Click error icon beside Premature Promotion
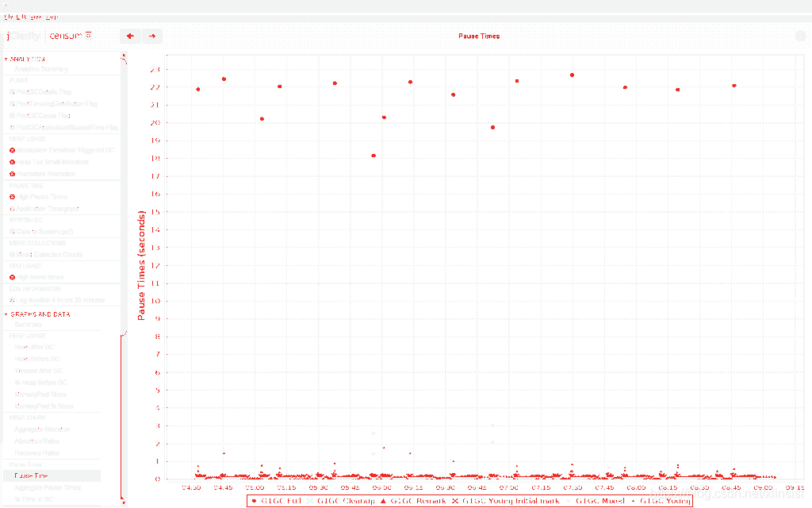Screen dimensions: 812x508 (13, 174)
